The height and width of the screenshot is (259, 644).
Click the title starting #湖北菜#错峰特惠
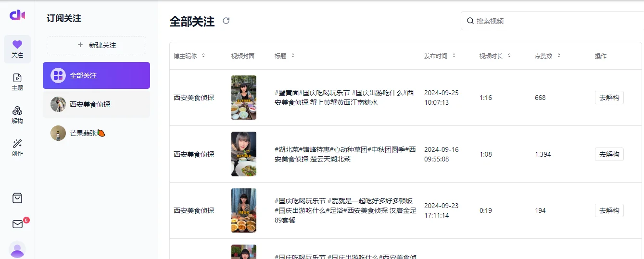click(345, 154)
